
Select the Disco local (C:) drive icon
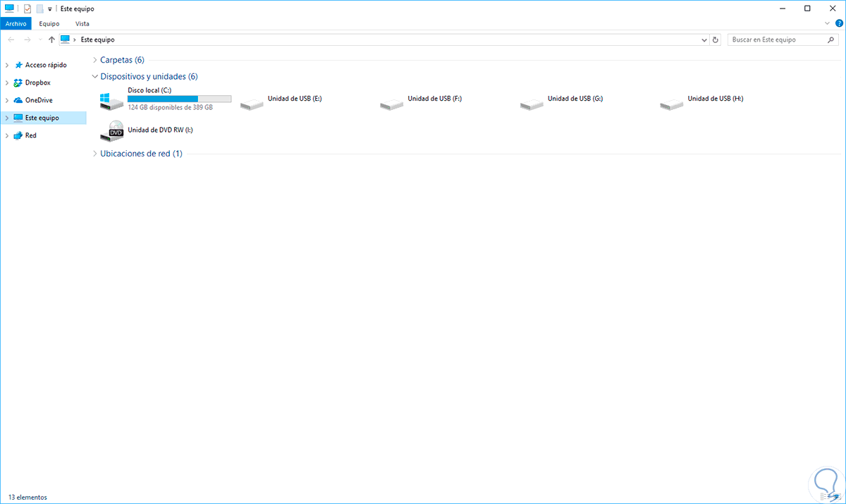pyautogui.click(x=111, y=100)
